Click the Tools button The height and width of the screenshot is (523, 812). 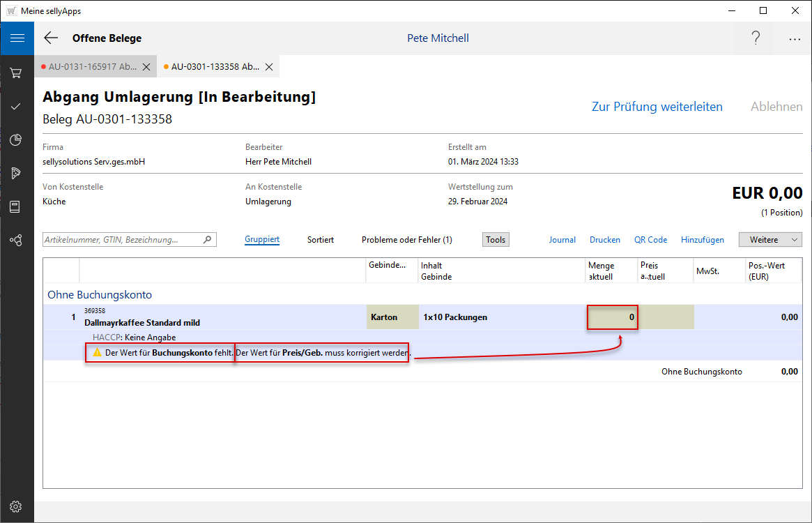(496, 239)
